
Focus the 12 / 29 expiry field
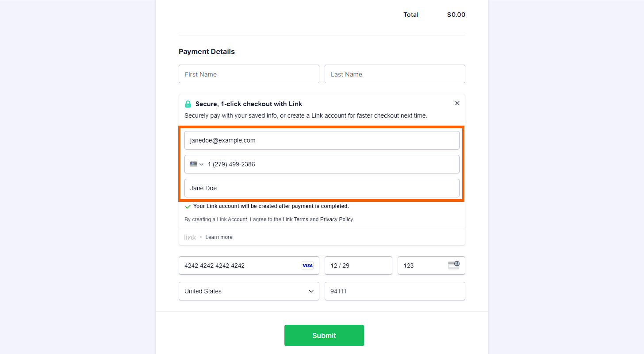[x=358, y=265]
